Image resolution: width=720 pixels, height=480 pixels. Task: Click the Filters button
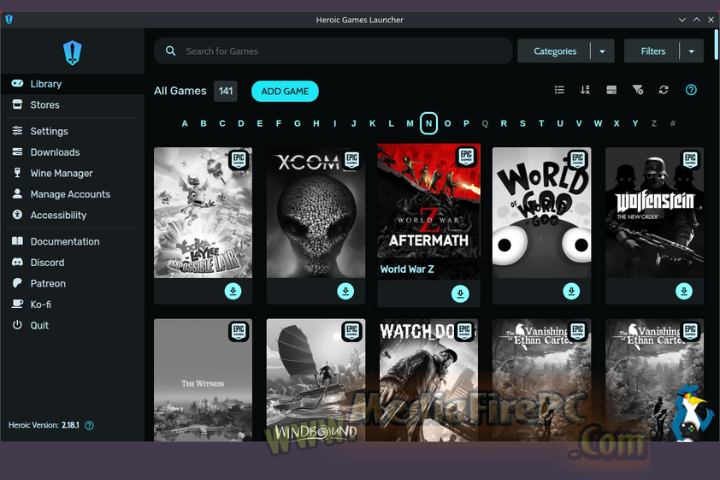[x=652, y=51]
